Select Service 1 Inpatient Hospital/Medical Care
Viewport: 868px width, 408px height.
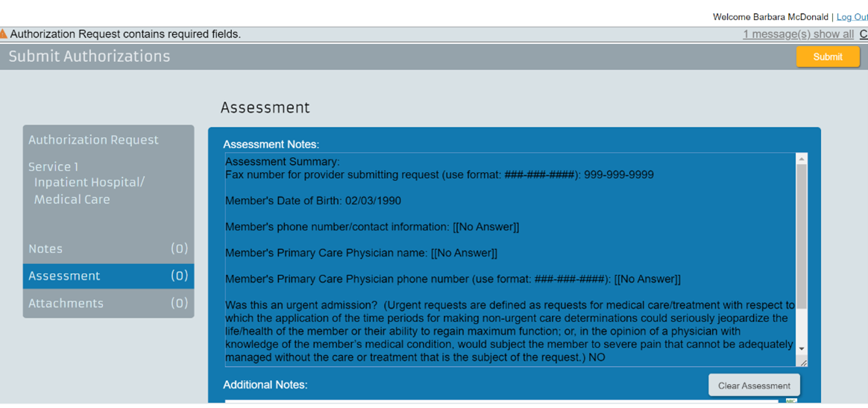pyautogui.click(x=86, y=183)
